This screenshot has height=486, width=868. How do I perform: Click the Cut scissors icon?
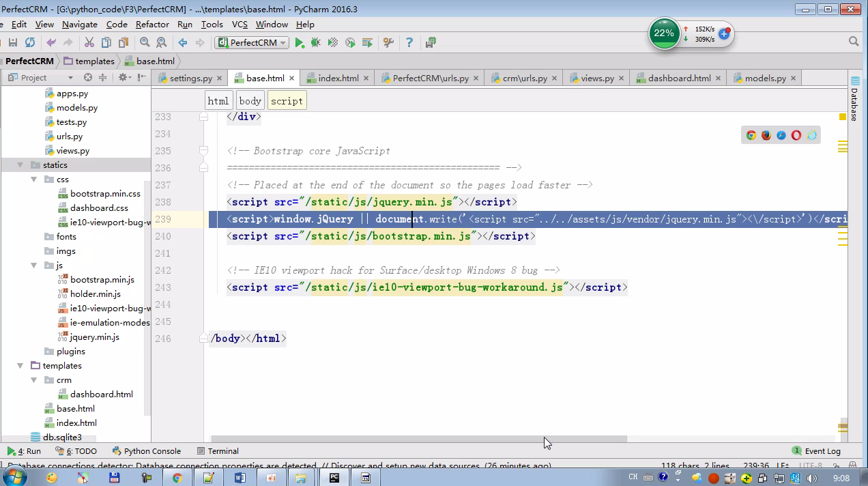pos(89,42)
